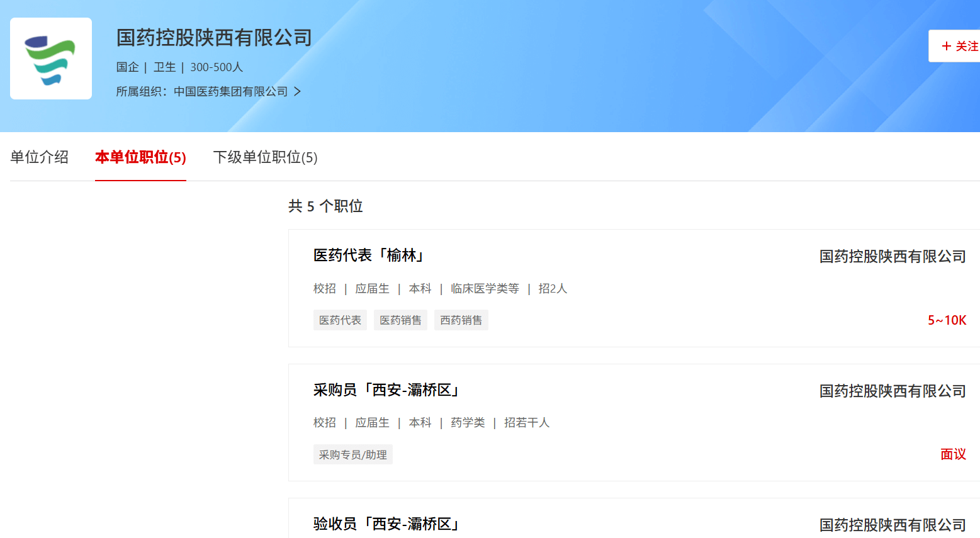The width and height of the screenshot is (980, 538).
Task: Click the 医药代表 tag
Action: pos(340,320)
